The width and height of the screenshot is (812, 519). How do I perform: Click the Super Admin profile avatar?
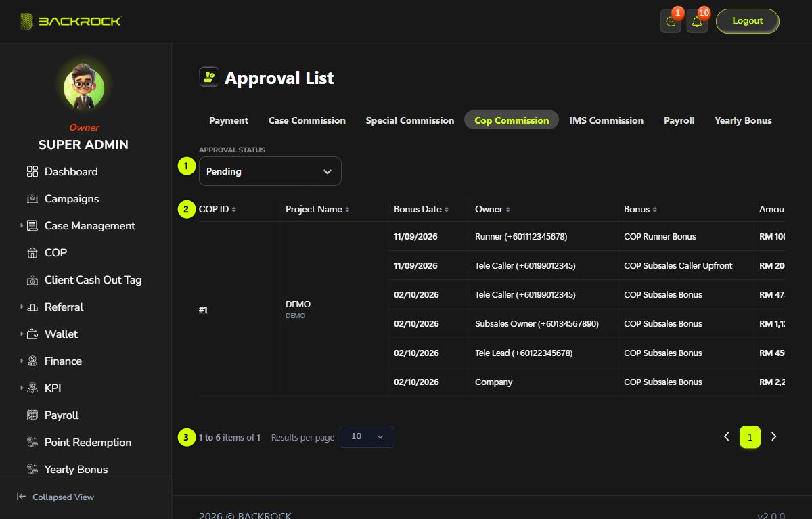coord(84,88)
